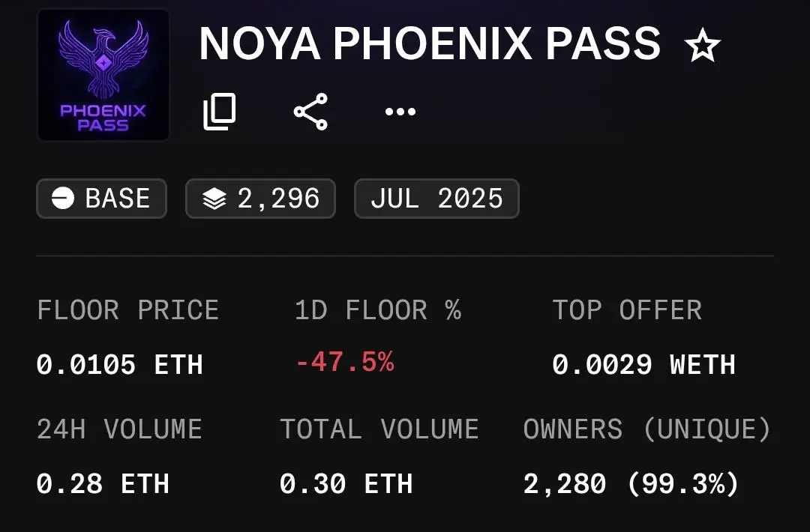The height and width of the screenshot is (532, 810).
Task: Click the copy address icon
Action: click(220, 112)
